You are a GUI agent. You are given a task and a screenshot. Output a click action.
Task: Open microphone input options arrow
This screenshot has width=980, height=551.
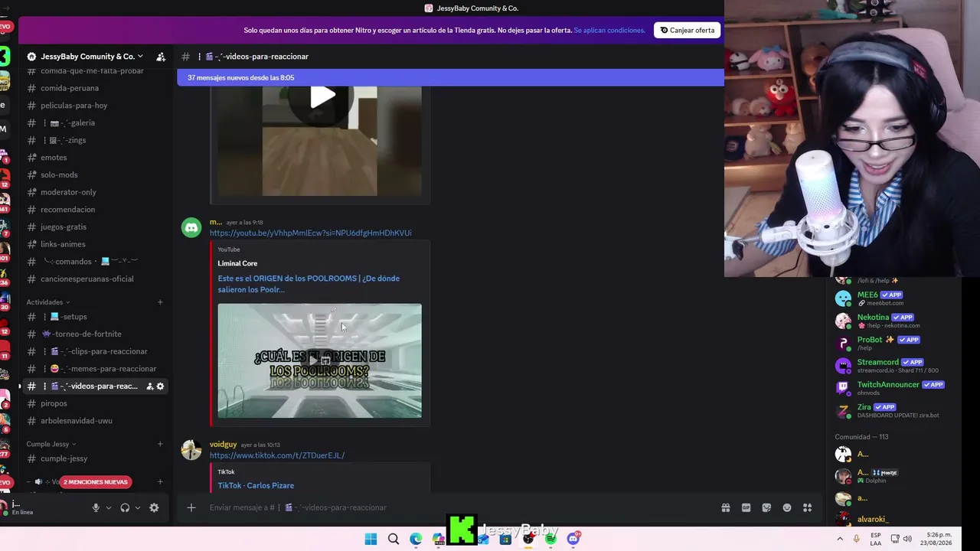(108, 507)
